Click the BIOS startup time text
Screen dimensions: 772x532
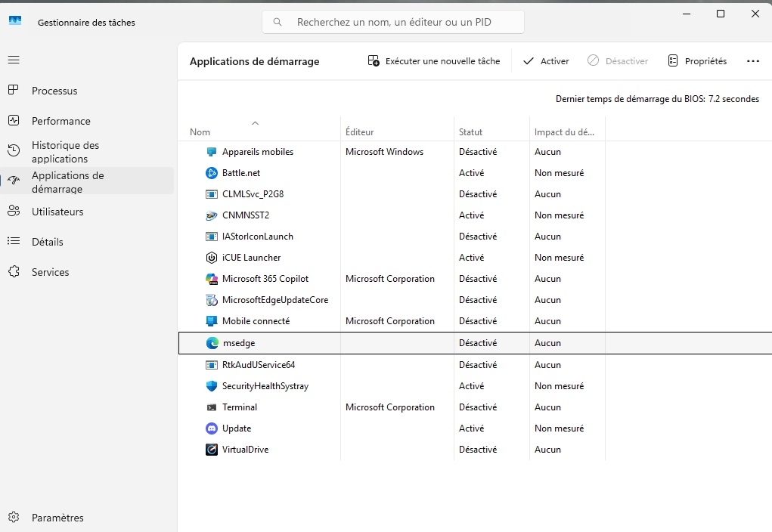click(x=657, y=99)
